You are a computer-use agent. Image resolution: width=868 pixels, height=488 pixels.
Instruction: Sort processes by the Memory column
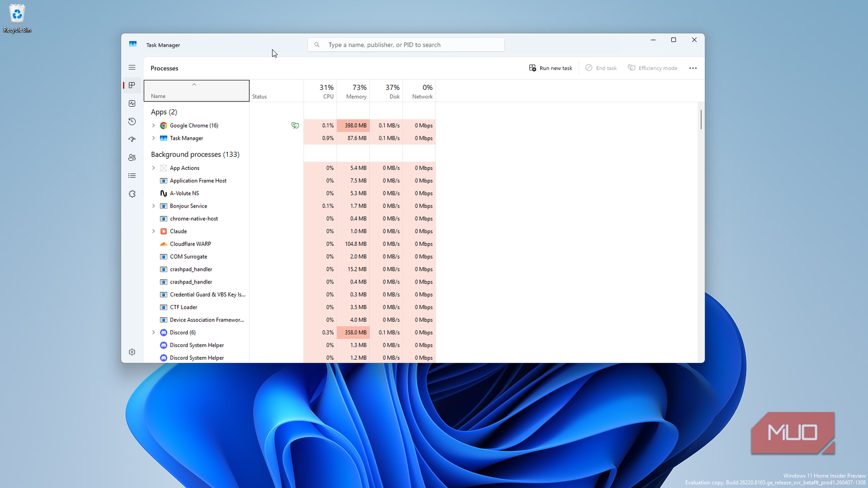(x=356, y=90)
